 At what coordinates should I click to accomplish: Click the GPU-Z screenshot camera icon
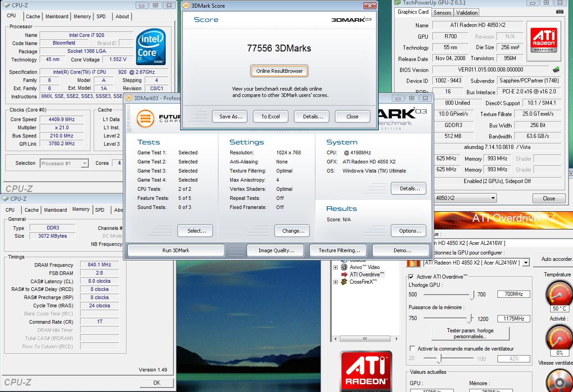tap(559, 12)
